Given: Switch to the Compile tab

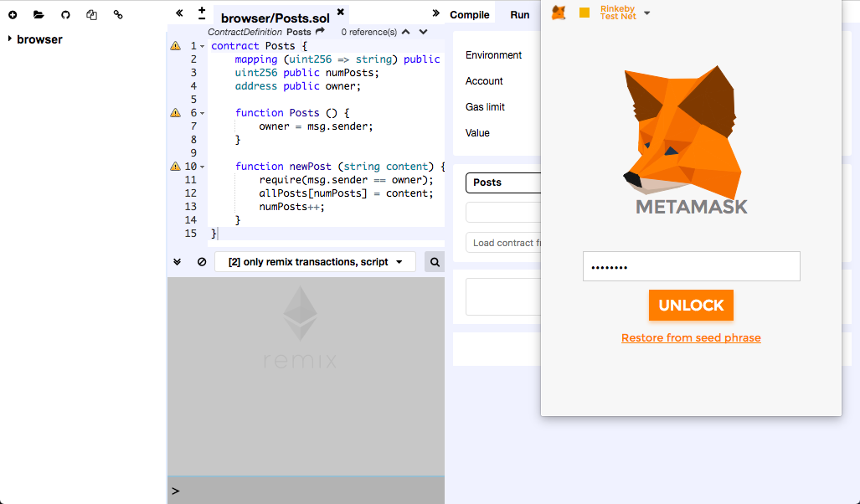Looking at the screenshot, I should (470, 15).
